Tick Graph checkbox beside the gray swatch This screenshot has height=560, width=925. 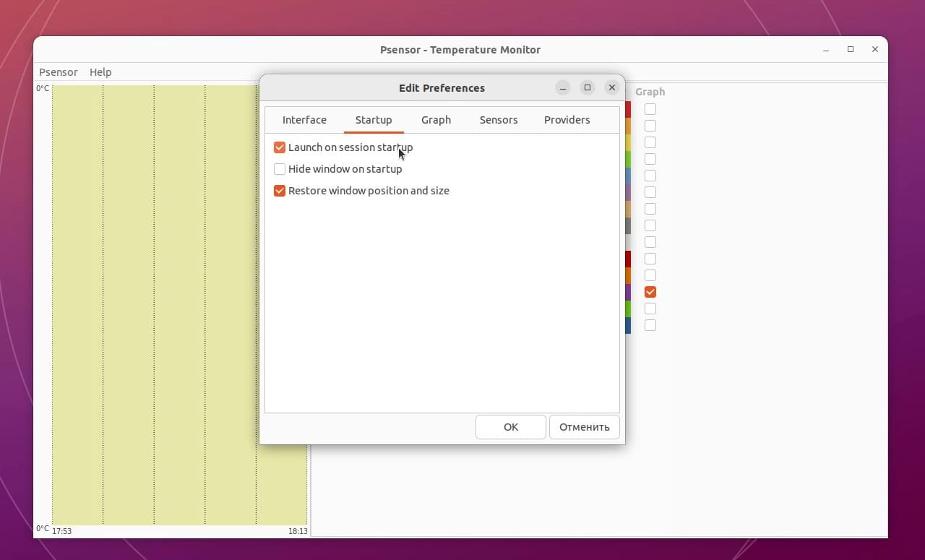[650, 225]
